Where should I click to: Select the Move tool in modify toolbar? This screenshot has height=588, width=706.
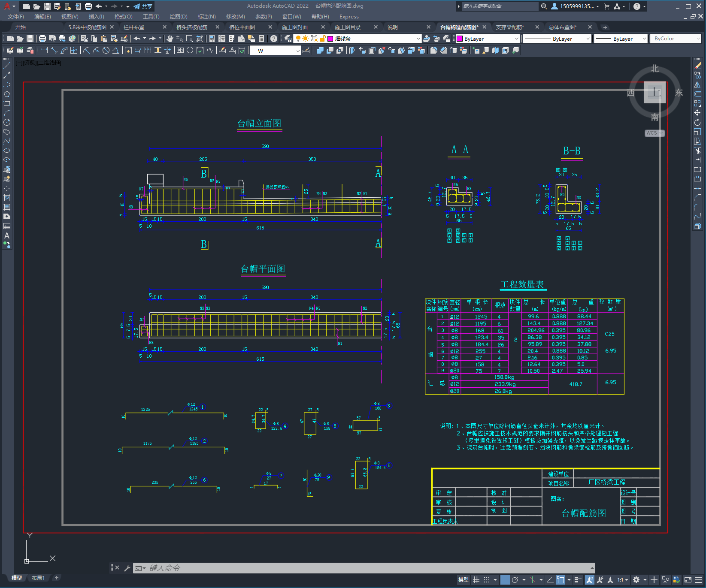[x=697, y=113]
